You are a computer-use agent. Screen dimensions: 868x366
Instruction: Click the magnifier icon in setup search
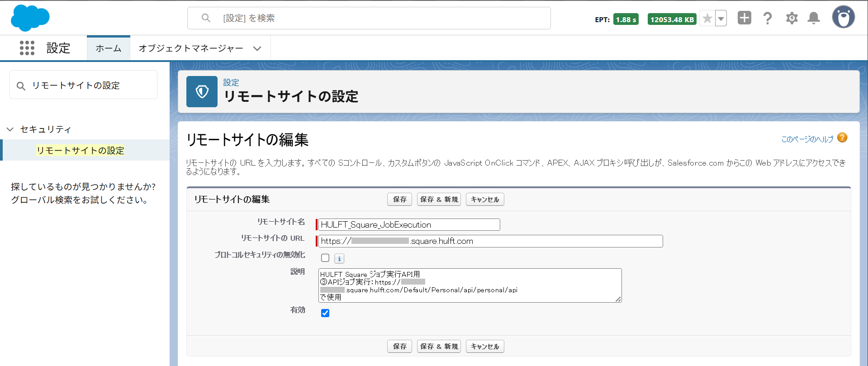(206, 18)
